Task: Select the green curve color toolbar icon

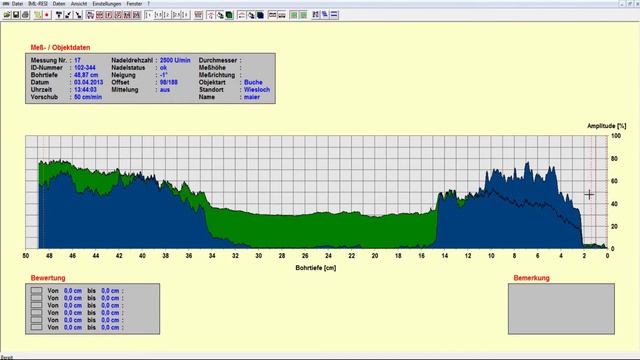Action: coord(229,15)
